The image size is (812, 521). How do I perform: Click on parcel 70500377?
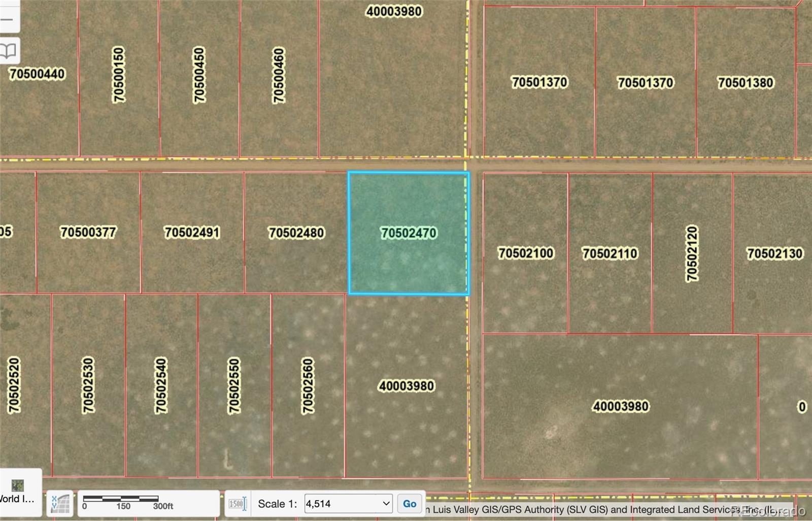[x=88, y=233]
